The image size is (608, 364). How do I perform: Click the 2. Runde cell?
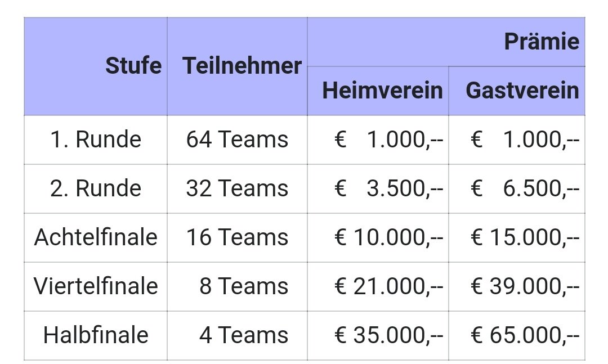(95, 189)
